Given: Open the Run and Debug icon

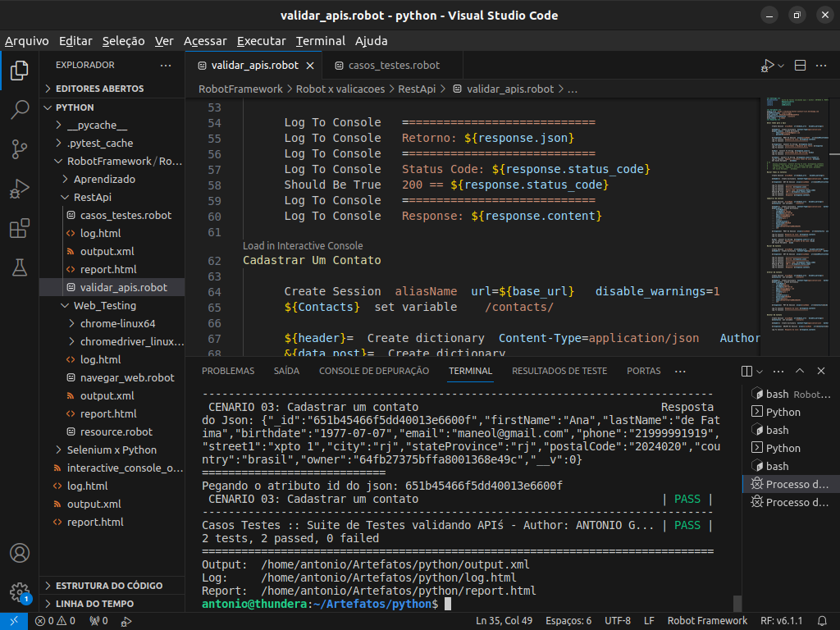Looking at the screenshot, I should click(18, 189).
